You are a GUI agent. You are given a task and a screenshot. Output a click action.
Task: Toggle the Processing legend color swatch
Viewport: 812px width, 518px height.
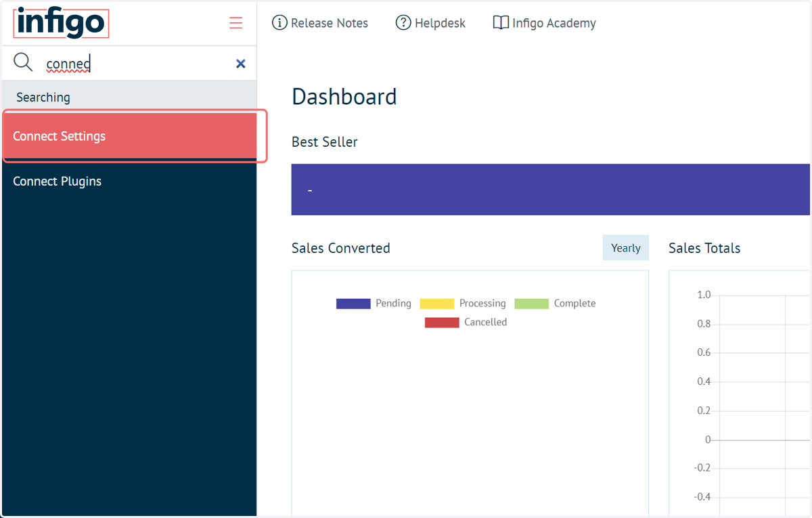(x=437, y=304)
